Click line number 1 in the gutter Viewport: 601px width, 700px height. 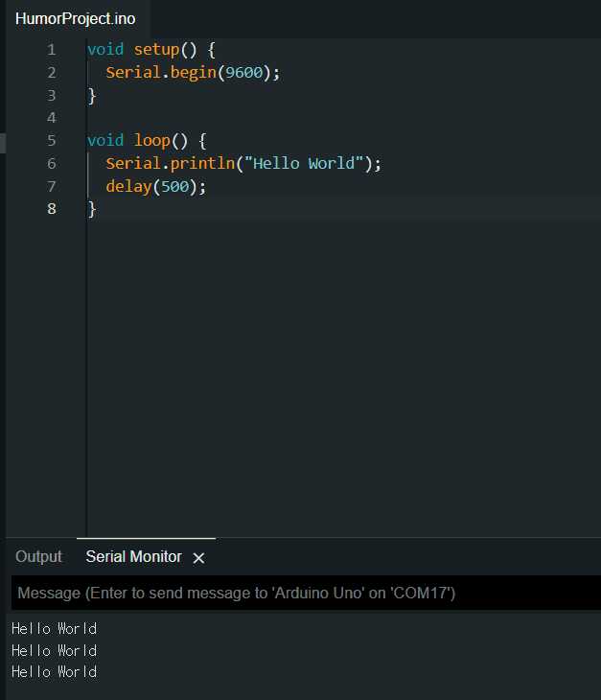coord(51,49)
